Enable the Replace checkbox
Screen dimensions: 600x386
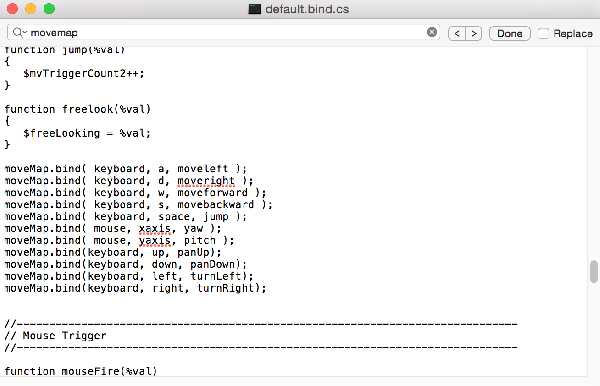coord(543,34)
